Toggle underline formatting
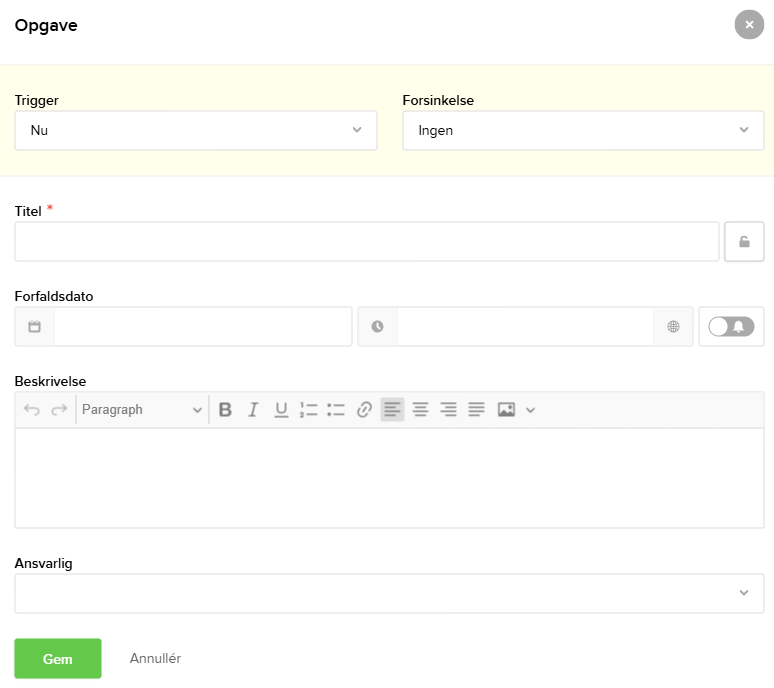The height and width of the screenshot is (688, 774). [x=281, y=410]
